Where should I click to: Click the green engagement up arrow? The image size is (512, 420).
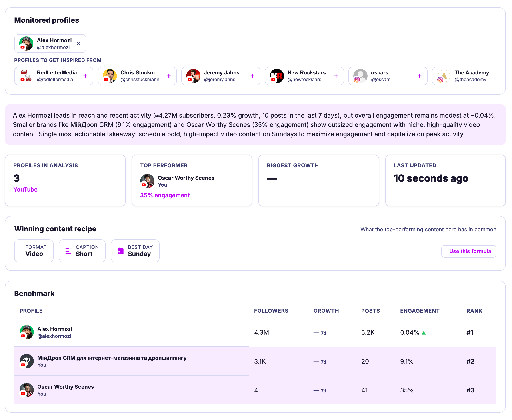pyautogui.click(x=424, y=333)
